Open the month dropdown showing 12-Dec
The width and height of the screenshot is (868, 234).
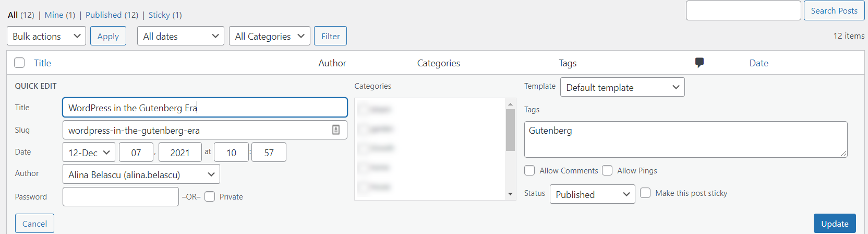[89, 153]
